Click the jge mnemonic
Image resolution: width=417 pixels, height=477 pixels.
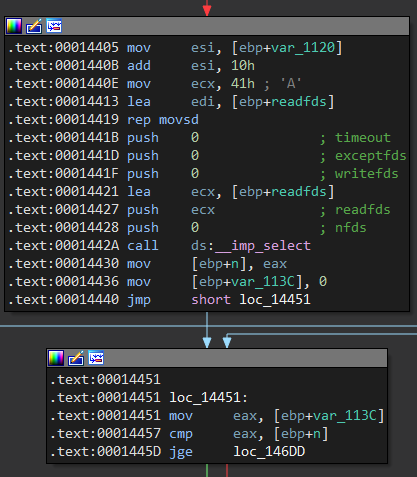pos(181,451)
